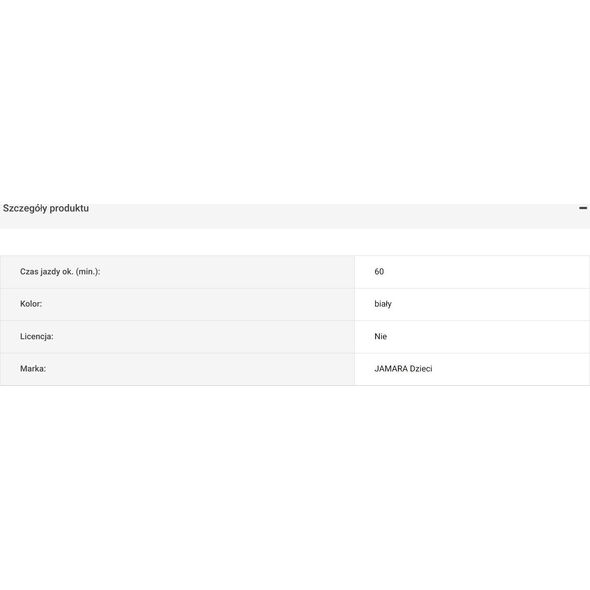This screenshot has height=590, width=590.
Task: Open the JAMARA Dzieci brand value
Action: [403, 369]
